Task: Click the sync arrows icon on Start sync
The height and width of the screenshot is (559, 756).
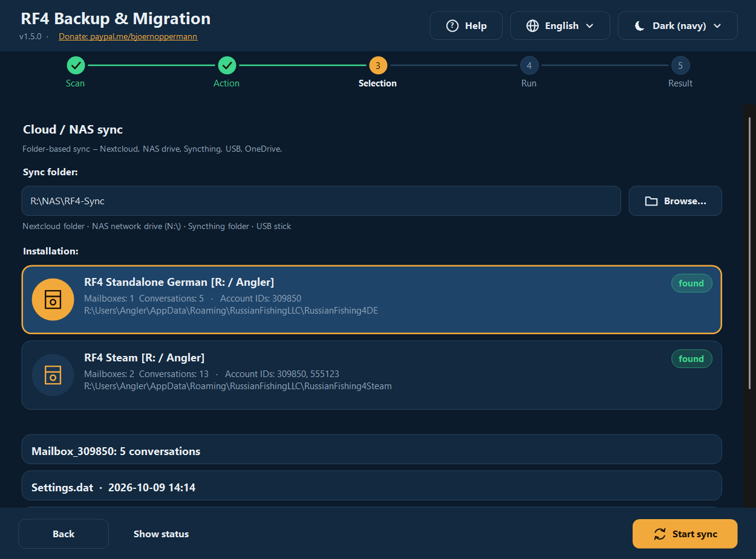Action: point(660,534)
